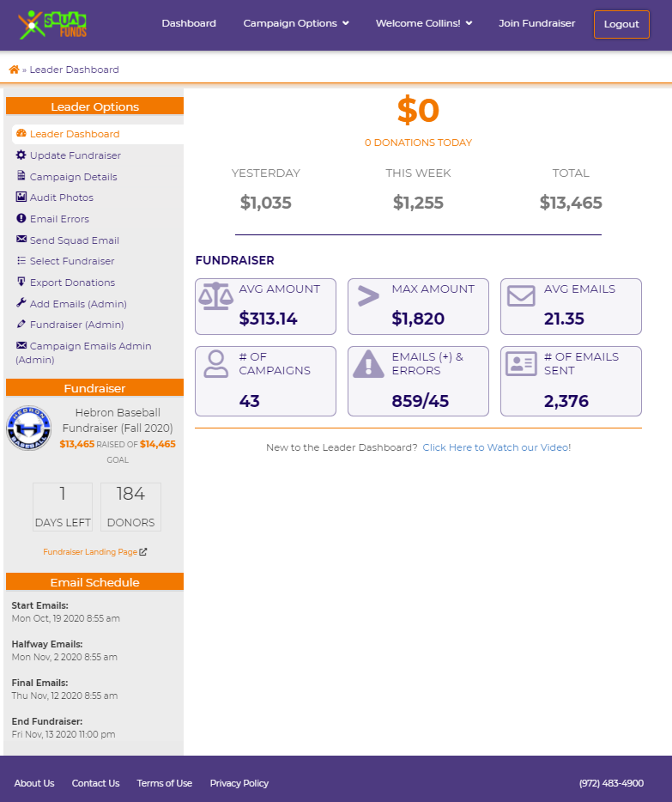Open the Fundraiser Landing Page link
This screenshot has width=672, height=802.
pyautogui.click(x=94, y=552)
